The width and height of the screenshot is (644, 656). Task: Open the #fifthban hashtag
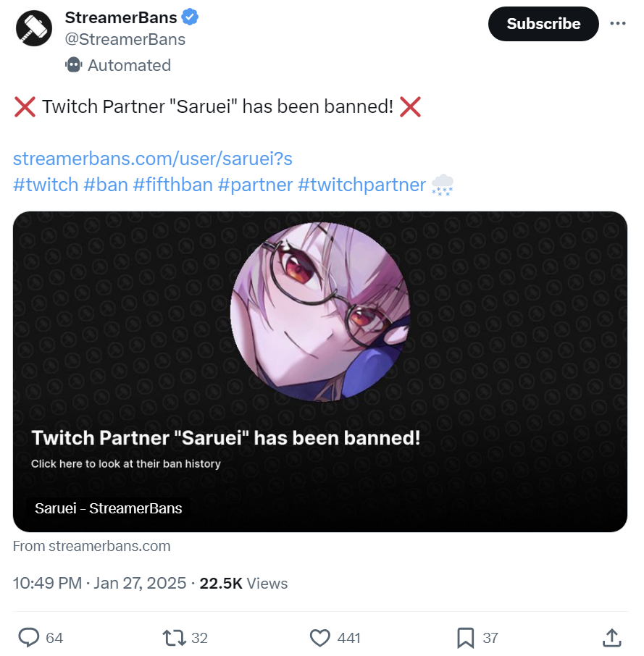click(x=172, y=185)
